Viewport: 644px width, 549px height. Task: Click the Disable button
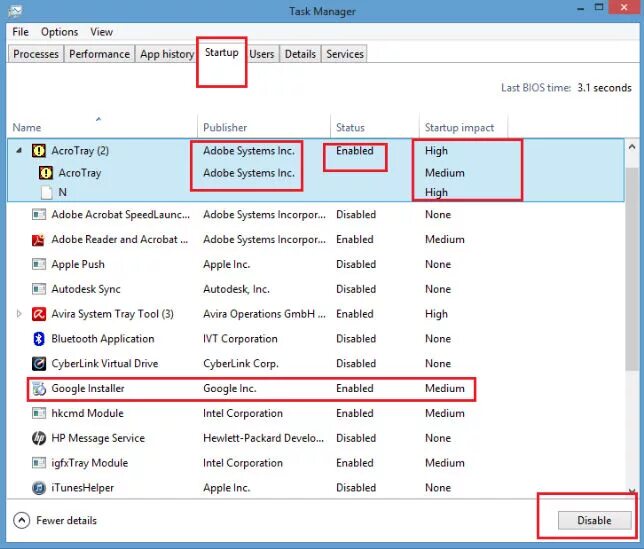[x=594, y=520]
